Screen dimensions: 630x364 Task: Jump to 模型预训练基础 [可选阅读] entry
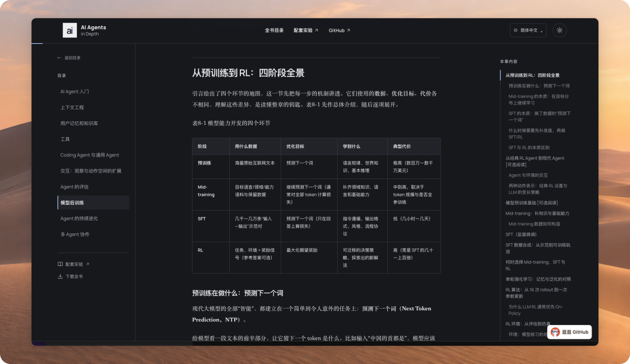tap(531, 203)
